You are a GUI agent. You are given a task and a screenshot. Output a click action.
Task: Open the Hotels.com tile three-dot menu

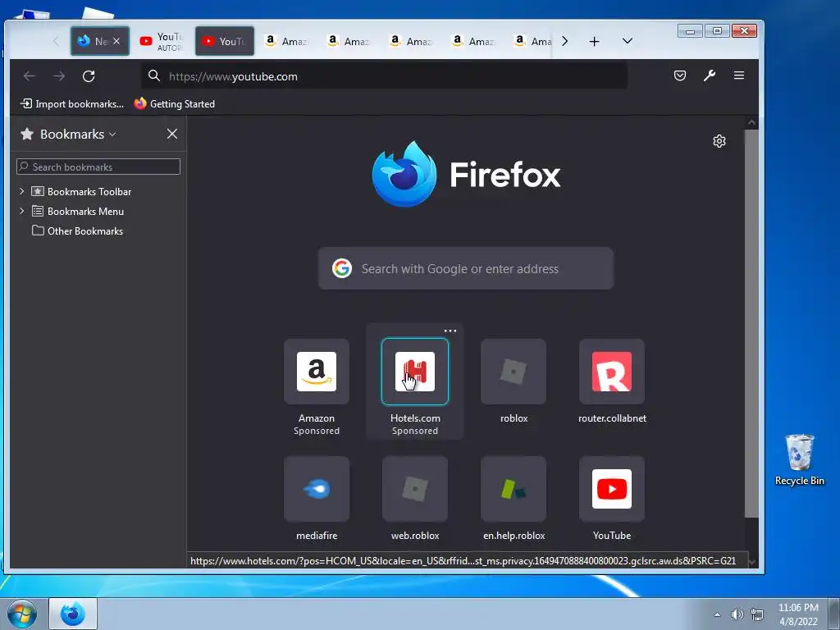(x=450, y=331)
